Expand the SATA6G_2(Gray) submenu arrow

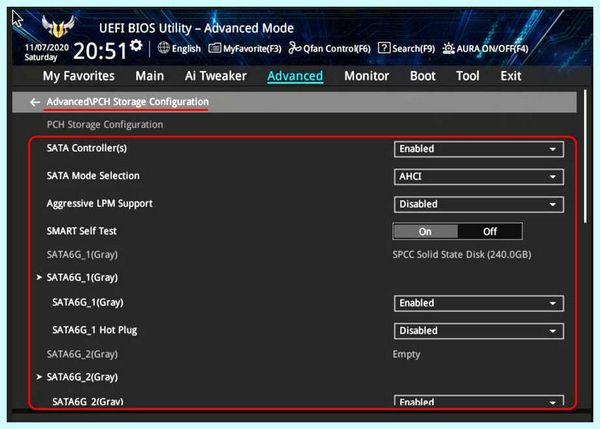click(x=39, y=377)
